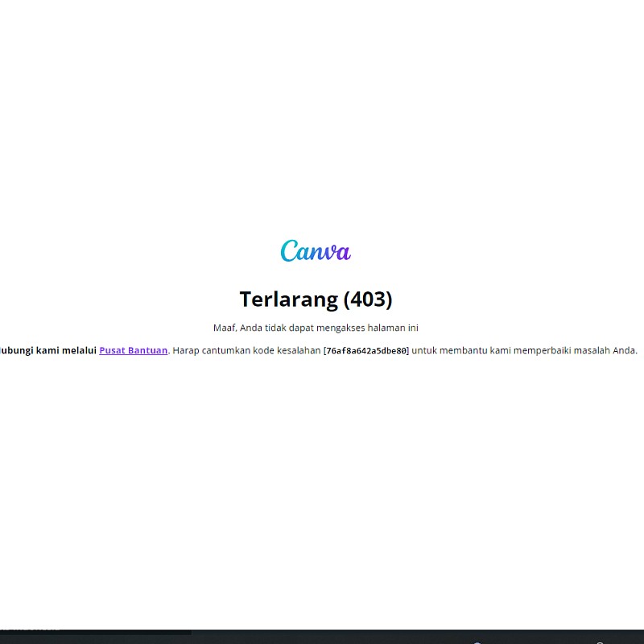Click the number 403 in heading
The image size is (644, 644).
(x=367, y=299)
